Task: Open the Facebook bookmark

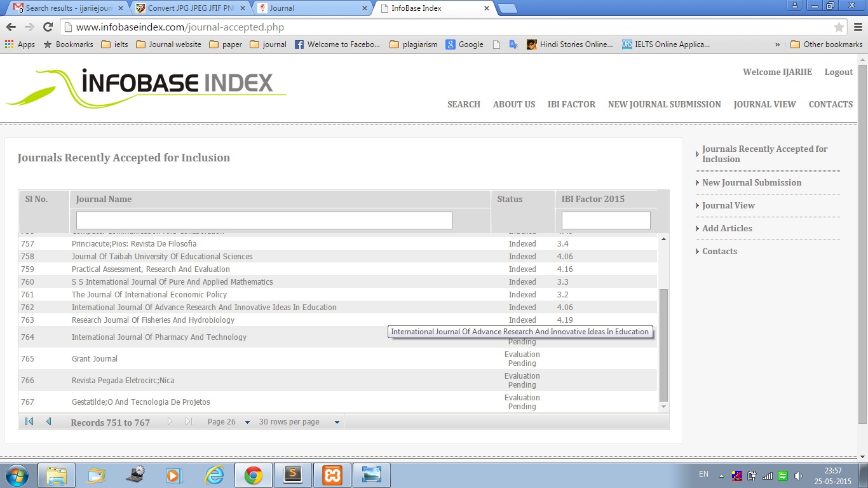Action: pos(337,44)
